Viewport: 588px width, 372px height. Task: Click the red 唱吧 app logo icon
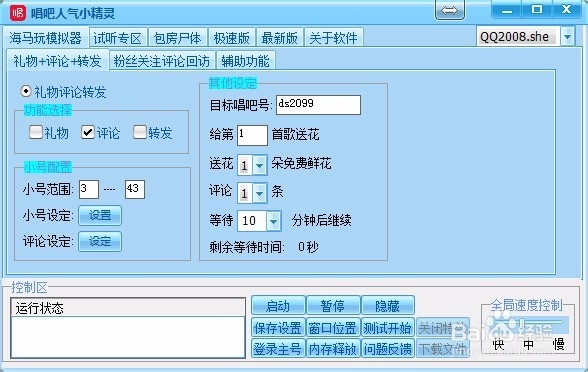18,14
